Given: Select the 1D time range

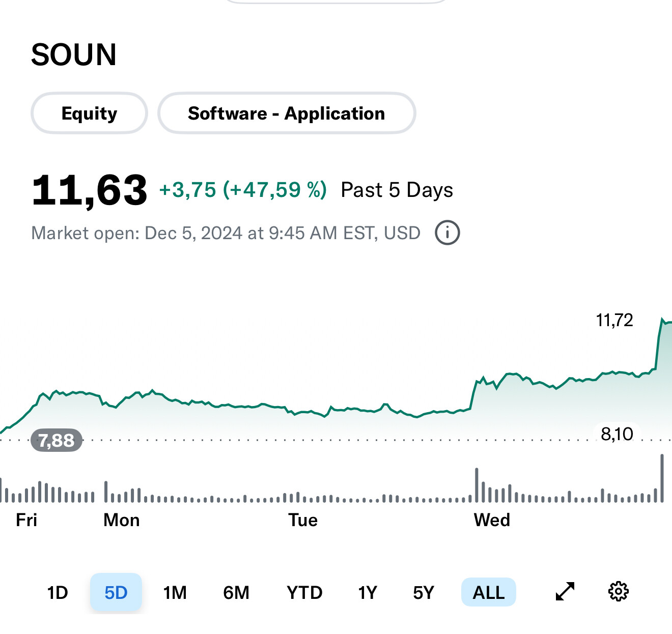Looking at the screenshot, I should (58, 593).
